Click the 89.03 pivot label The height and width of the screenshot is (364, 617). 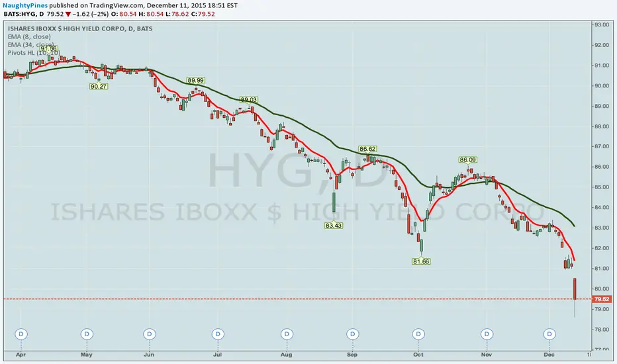coord(249,100)
